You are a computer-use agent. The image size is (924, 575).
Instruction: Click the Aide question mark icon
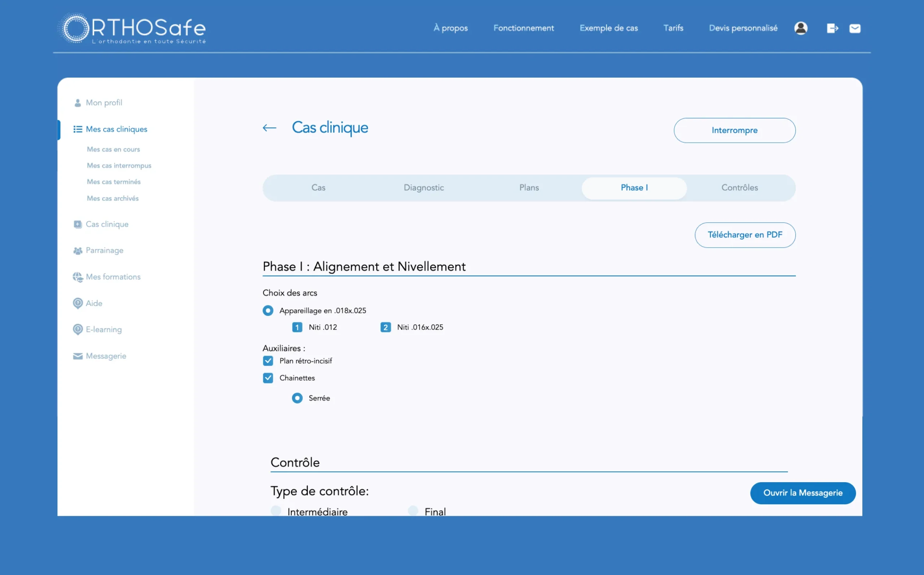(78, 303)
